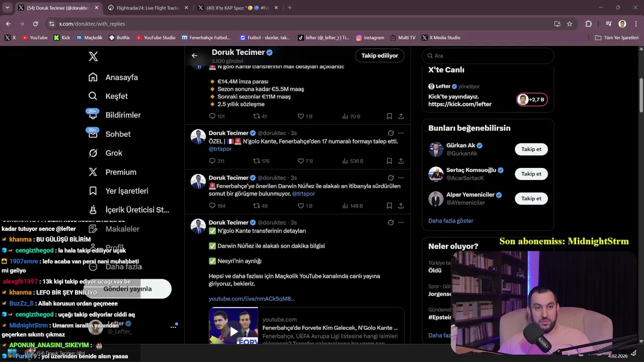Follow Gürkan Ak with Takip et
The width and height of the screenshot is (644, 362).
coord(531,149)
